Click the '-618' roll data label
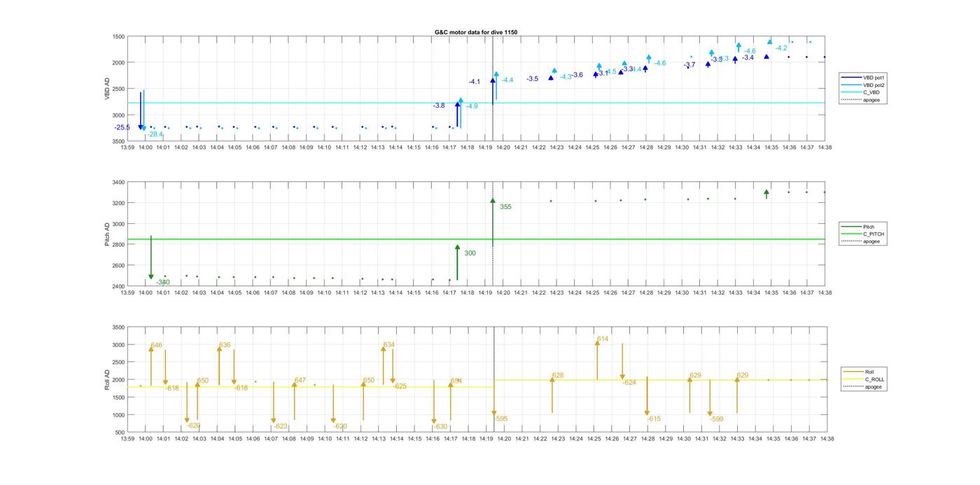This screenshot has width=980, height=485. click(241, 388)
